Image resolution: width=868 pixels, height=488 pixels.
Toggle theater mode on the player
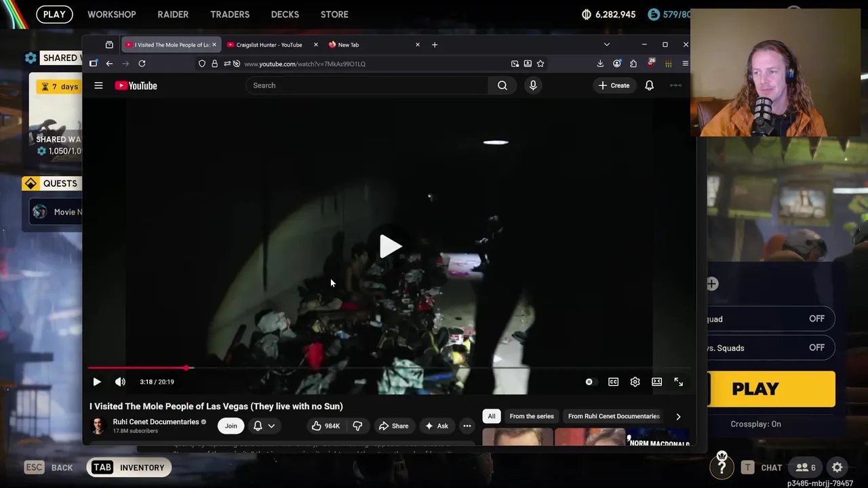[x=656, y=382]
